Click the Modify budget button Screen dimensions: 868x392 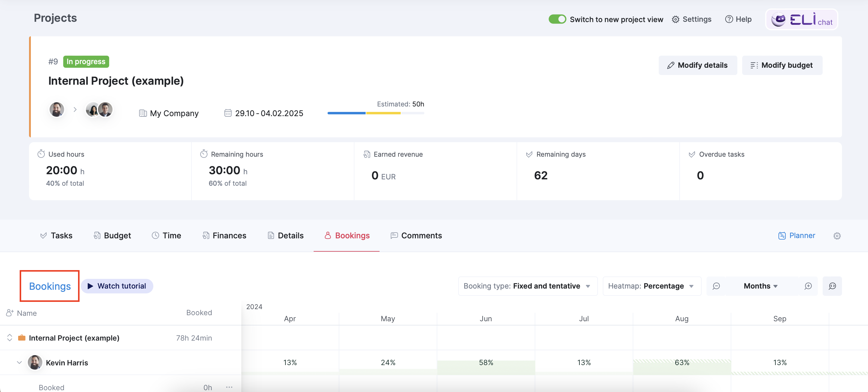[x=782, y=65]
